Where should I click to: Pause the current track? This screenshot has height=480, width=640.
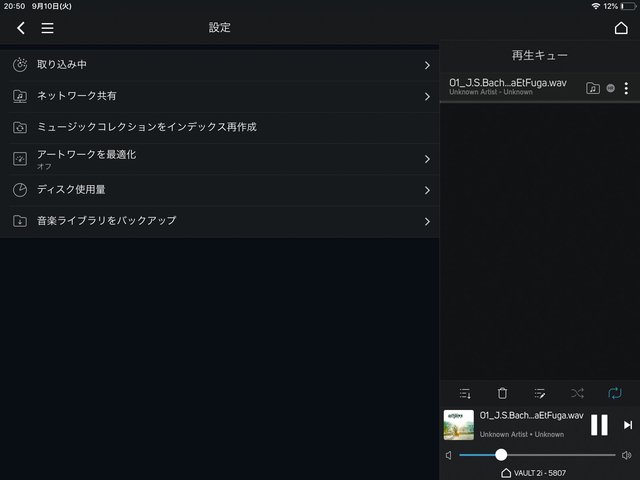pos(599,425)
